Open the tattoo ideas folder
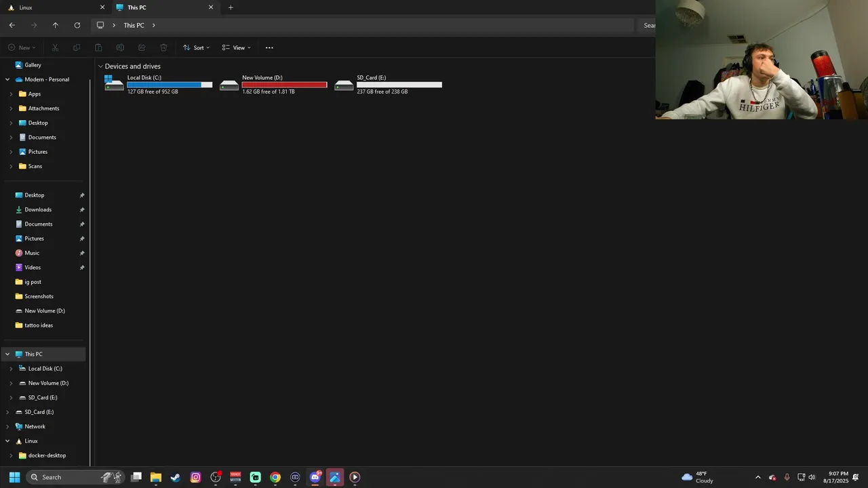This screenshot has width=868, height=488. click(39, 325)
